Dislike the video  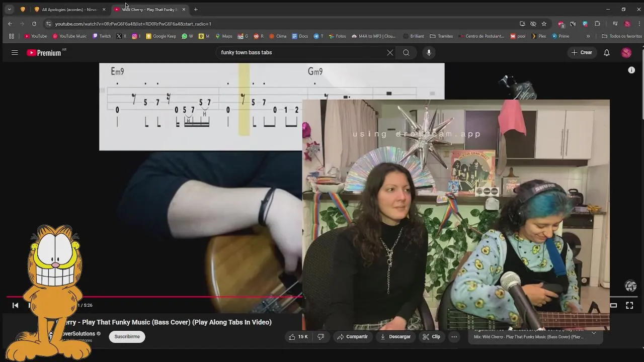tap(320, 337)
